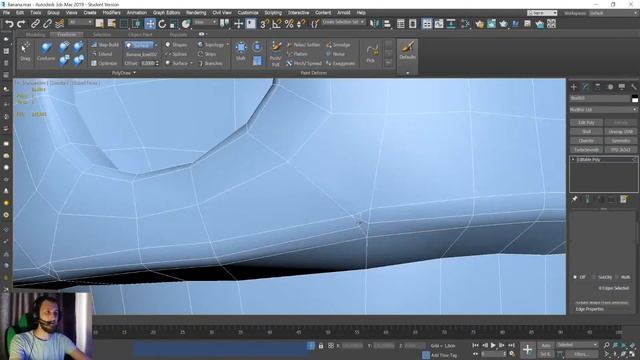
Task: Click the Symmetry modifier button
Action: [x=620, y=140]
